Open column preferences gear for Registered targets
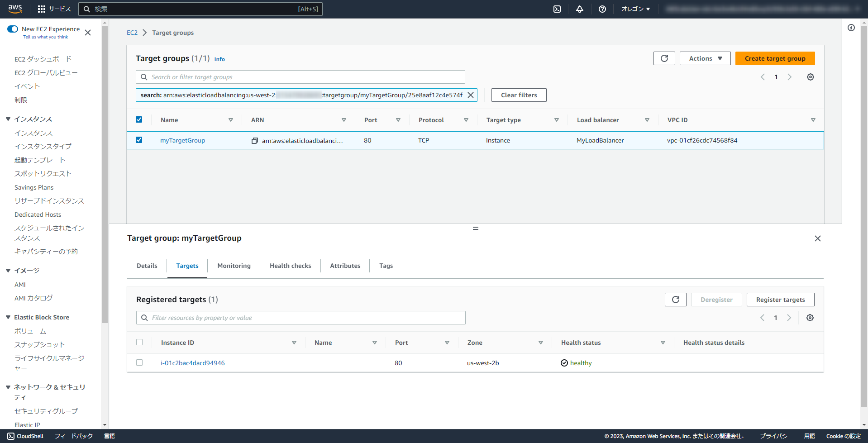The image size is (868, 443). click(810, 318)
